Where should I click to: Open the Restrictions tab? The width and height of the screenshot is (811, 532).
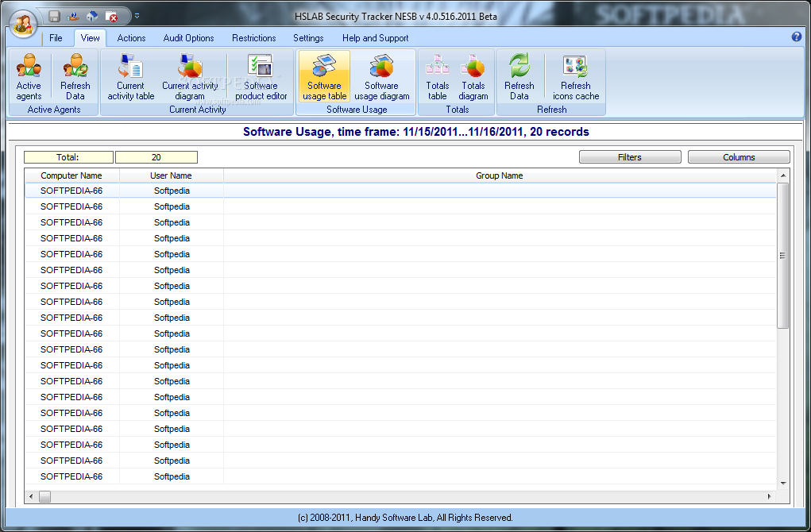pyautogui.click(x=254, y=38)
